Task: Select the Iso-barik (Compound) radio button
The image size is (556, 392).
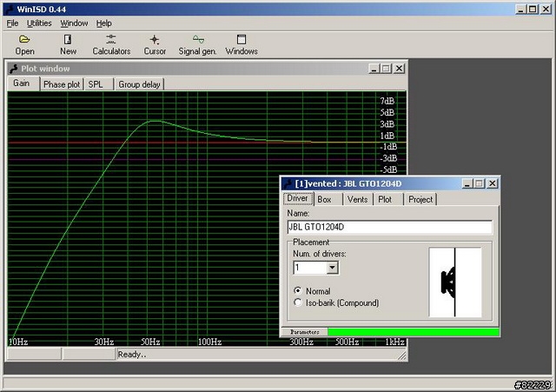Action: point(298,302)
